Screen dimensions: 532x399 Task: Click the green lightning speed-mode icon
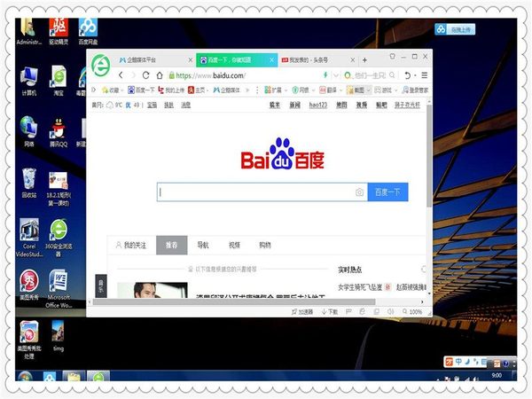325,75
